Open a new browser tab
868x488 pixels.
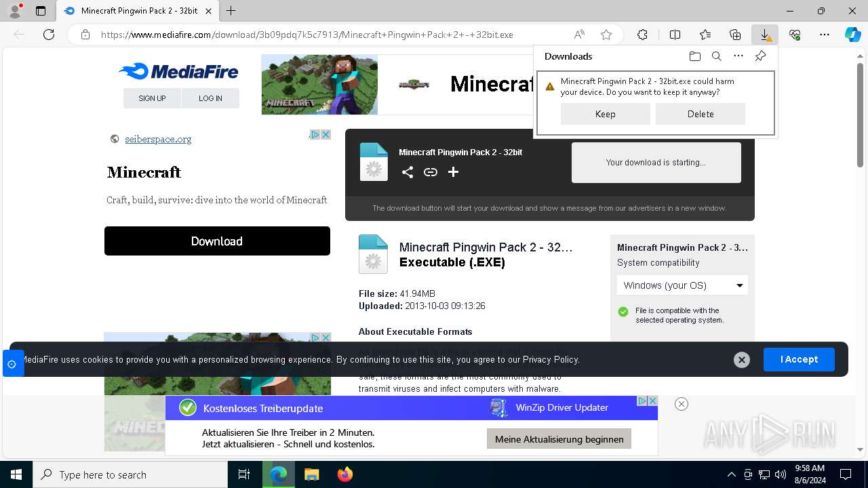[x=231, y=11]
